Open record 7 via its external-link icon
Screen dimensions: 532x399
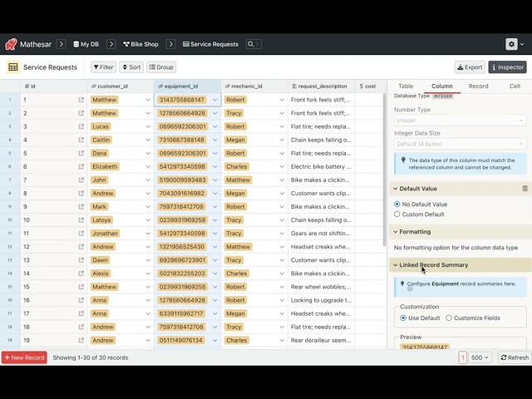(x=81, y=180)
